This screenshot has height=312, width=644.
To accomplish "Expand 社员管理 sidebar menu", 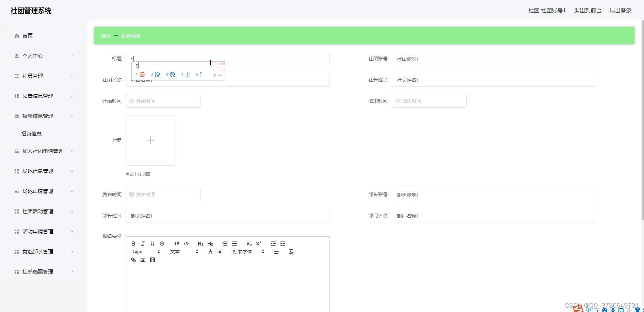I will [x=44, y=76].
